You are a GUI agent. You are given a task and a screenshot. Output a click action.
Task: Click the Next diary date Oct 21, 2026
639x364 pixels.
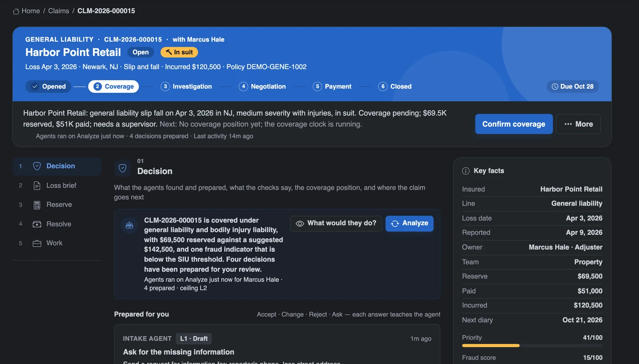click(x=582, y=320)
